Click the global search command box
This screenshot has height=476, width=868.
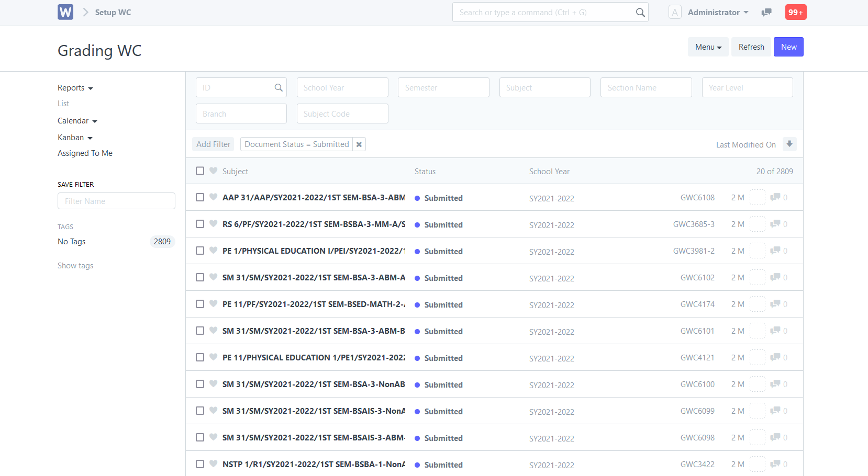(550, 12)
